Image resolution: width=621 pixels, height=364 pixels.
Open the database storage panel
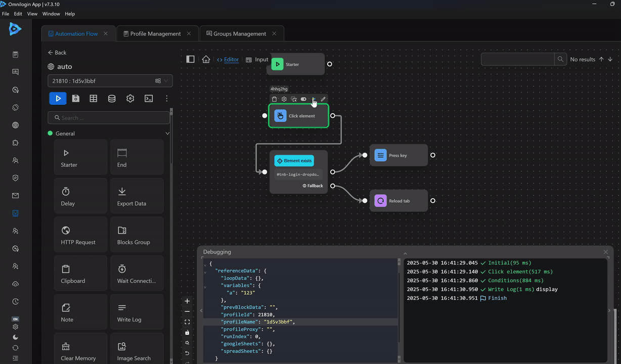tap(112, 98)
